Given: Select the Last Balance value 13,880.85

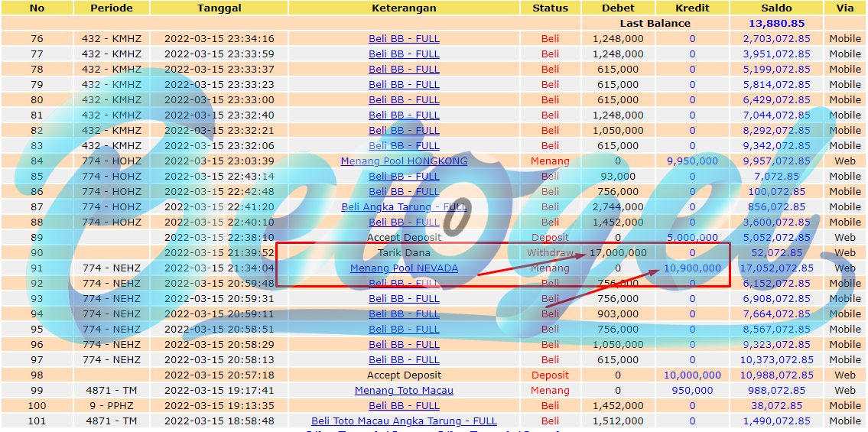Looking at the screenshot, I should coord(777,23).
